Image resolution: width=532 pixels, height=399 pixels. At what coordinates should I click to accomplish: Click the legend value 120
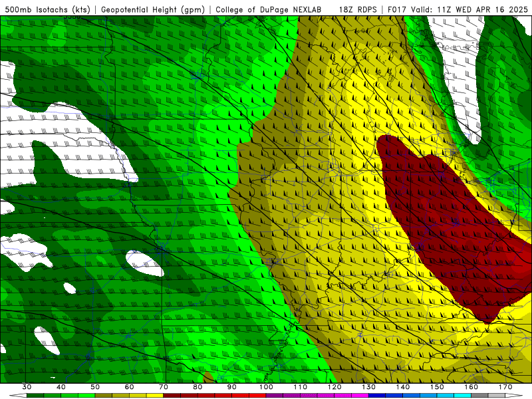tap(334, 387)
